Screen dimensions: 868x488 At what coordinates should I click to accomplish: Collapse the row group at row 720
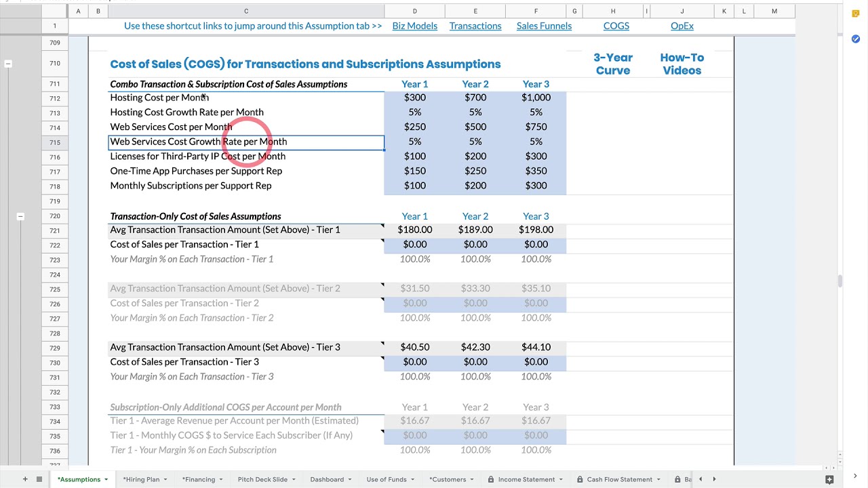20,216
